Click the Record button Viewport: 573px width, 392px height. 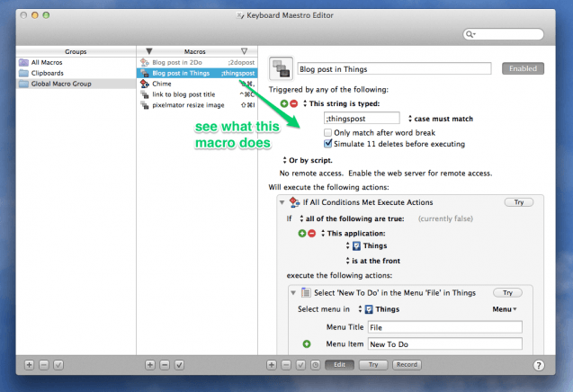[407, 365]
